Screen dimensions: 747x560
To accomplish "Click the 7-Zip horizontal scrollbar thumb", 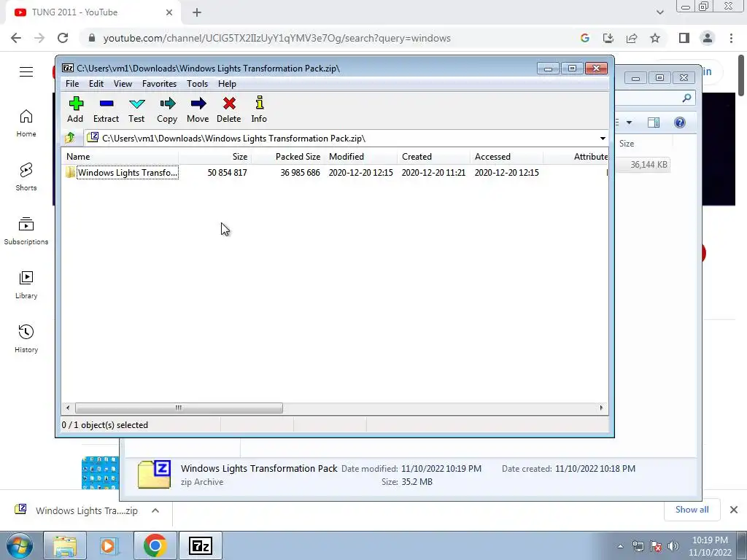I will pyautogui.click(x=179, y=408).
